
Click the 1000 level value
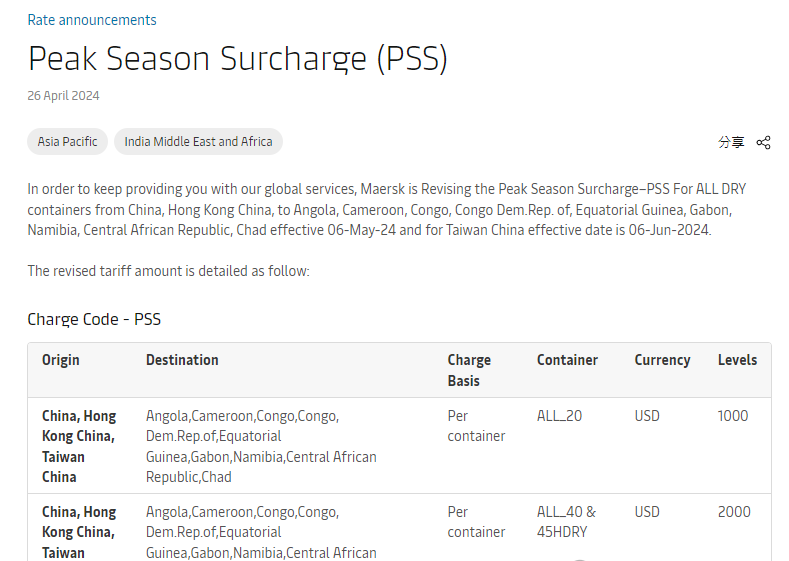click(x=733, y=416)
